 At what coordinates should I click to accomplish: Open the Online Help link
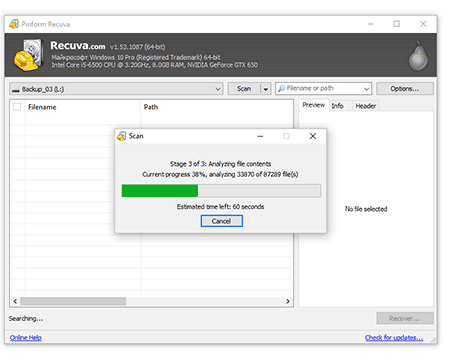[x=26, y=338]
